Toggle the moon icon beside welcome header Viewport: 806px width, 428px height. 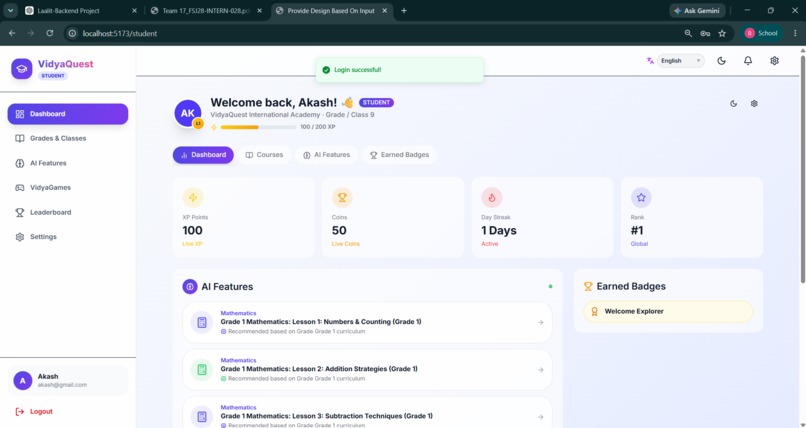tap(734, 104)
